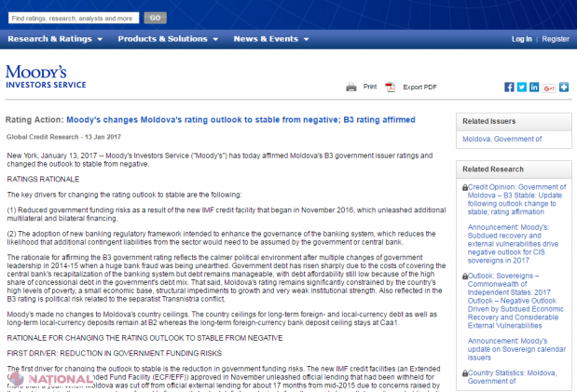Share the article on LinkedIn
577x392 pixels.
click(535, 87)
